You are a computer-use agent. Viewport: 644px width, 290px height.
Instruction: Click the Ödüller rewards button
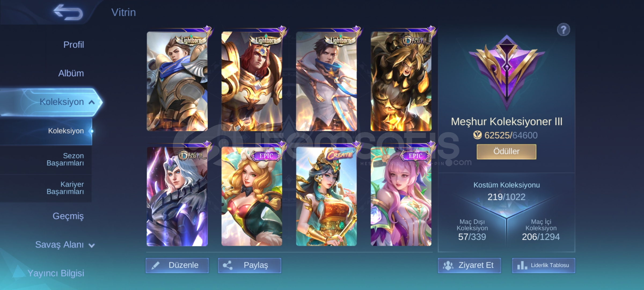506,151
